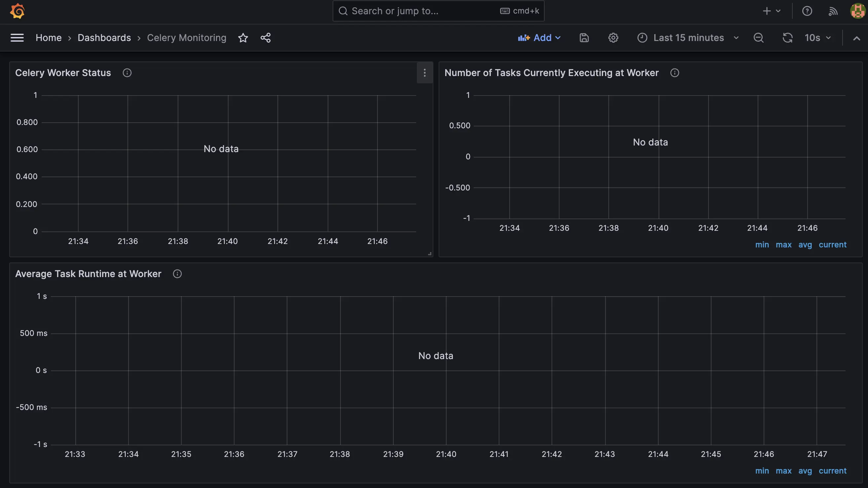Click the Grafana logo

point(17,11)
